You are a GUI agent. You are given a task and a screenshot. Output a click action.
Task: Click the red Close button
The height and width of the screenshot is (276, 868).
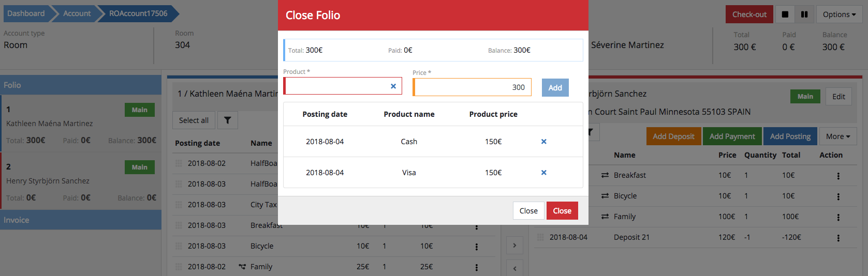[x=562, y=211]
